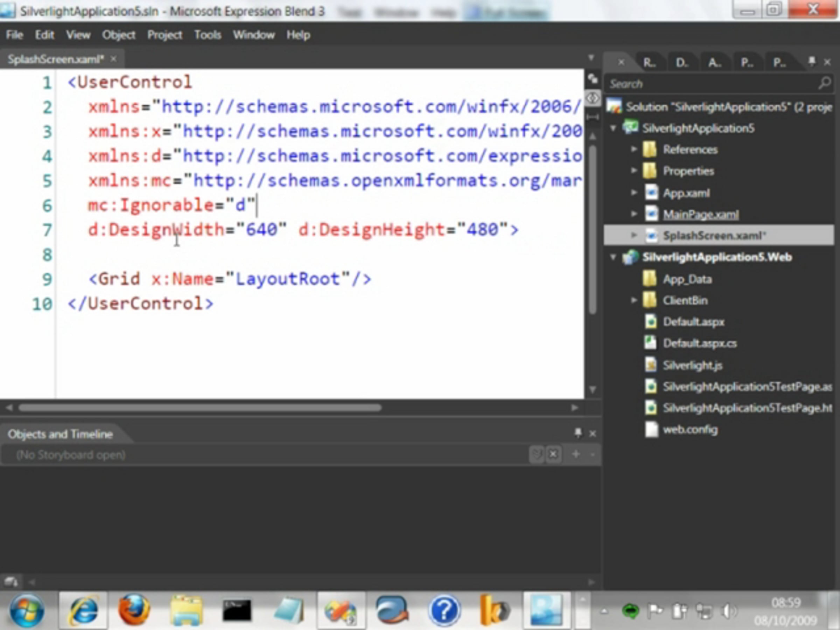Select the ClientBin folder label

point(685,300)
